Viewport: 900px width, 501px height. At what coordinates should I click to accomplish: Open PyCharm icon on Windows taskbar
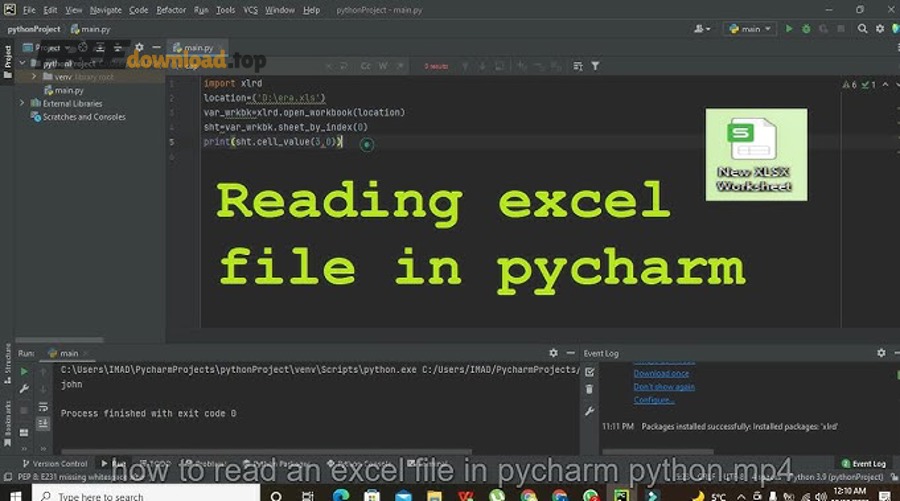pos(622,495)
